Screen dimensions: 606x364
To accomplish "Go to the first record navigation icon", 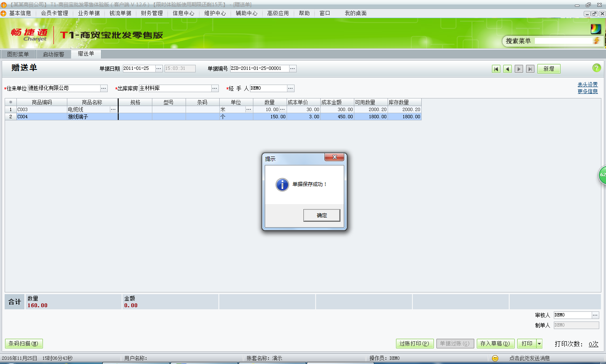I will [x=496, y=69].
